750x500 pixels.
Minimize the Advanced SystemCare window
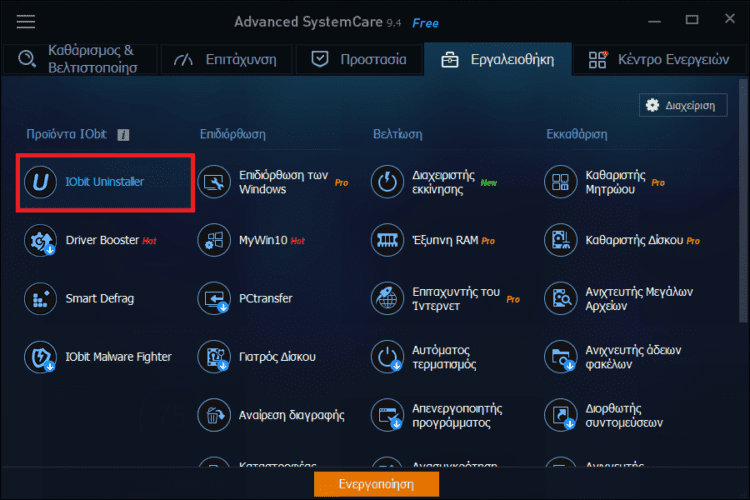pyautogui.click(x=654, y=21)
